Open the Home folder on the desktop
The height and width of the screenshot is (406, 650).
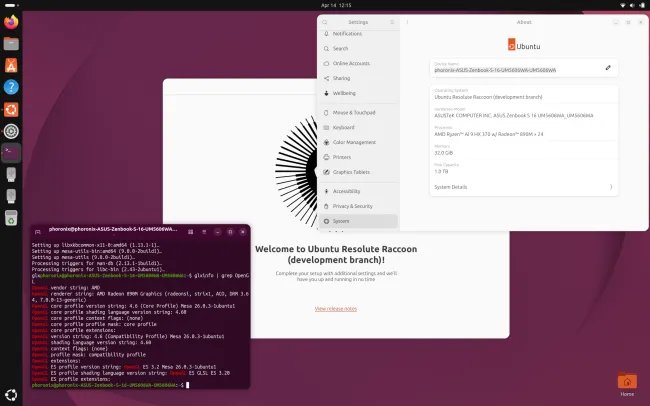click(627, 384)
